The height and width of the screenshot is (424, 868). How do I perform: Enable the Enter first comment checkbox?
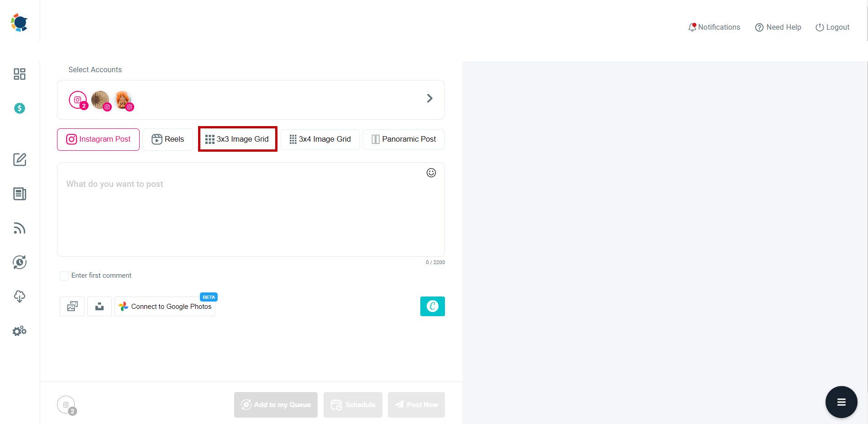click(x=64, y=276)
